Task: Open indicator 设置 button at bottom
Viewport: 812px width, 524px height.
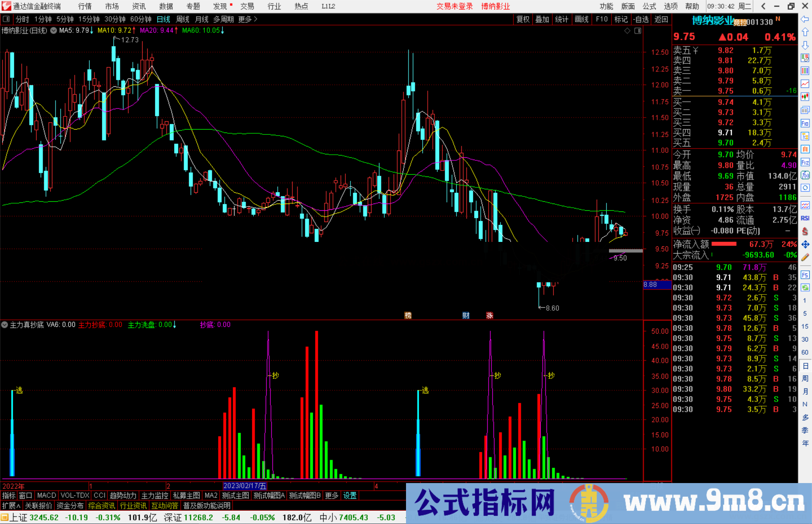Action: pyautogui.click(x=350, y=495)
